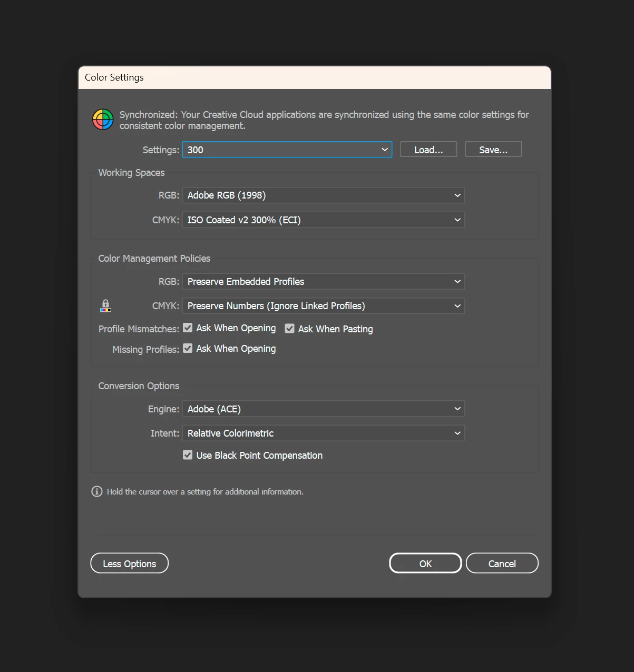
Task: Click the Engine label
Action: tap(163, 409)
